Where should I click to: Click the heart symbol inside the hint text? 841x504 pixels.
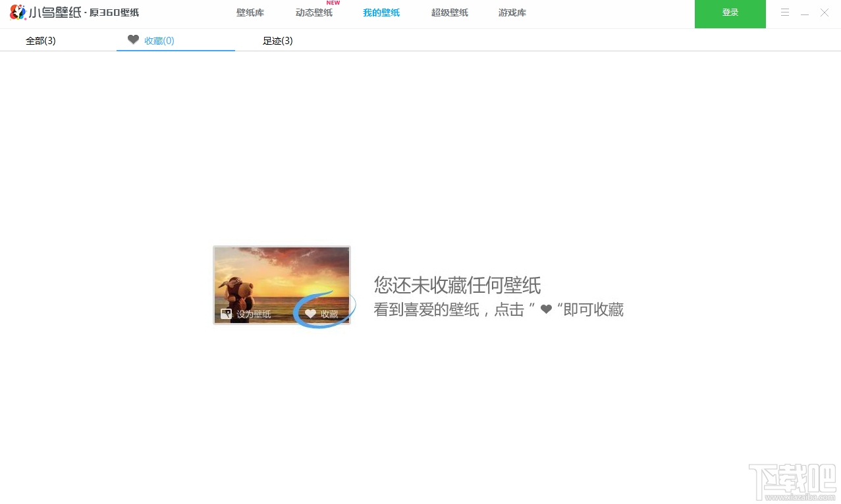[x=546, y=309]
